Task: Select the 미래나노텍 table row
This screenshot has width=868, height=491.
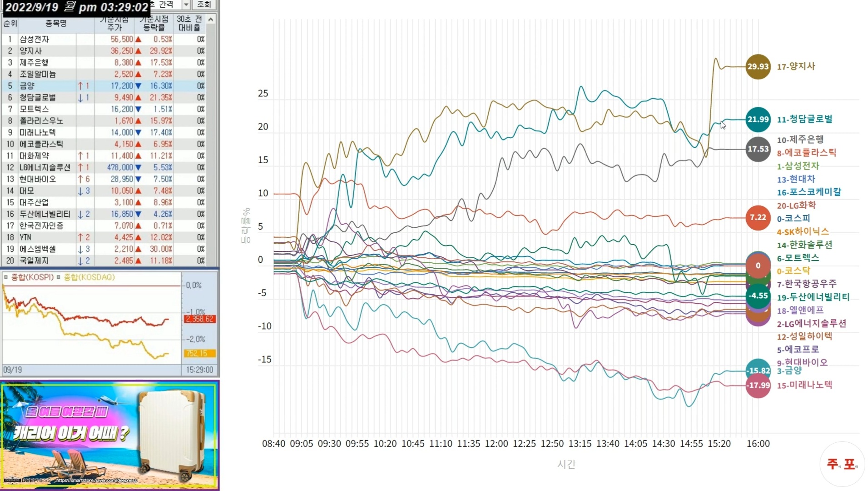Action: pyautogui.click(x=104, y=132)
